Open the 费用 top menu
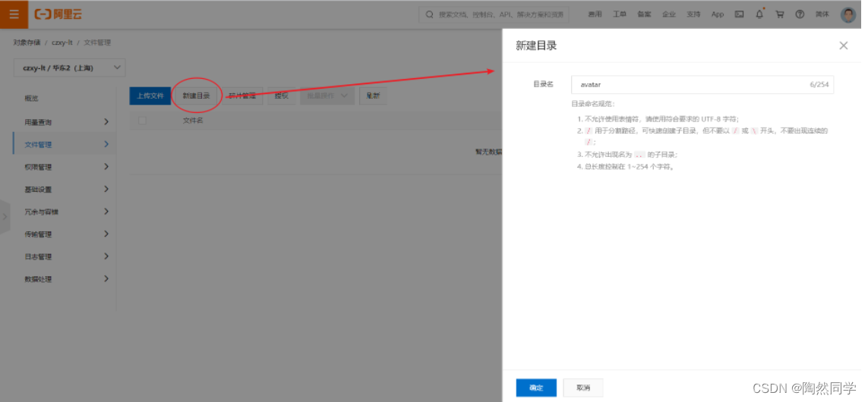The image size is (868, 402). tap(595, 14)
